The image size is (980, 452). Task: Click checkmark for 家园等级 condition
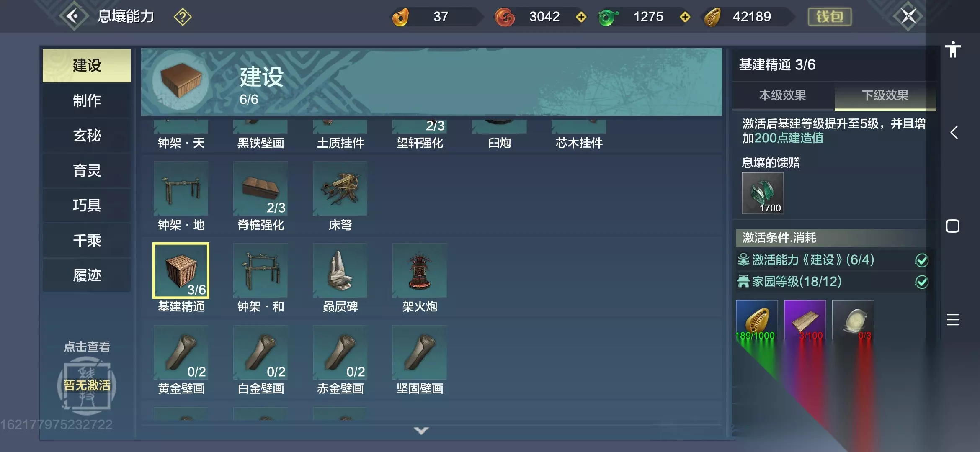pyautogui.click(x=921, y=282)
